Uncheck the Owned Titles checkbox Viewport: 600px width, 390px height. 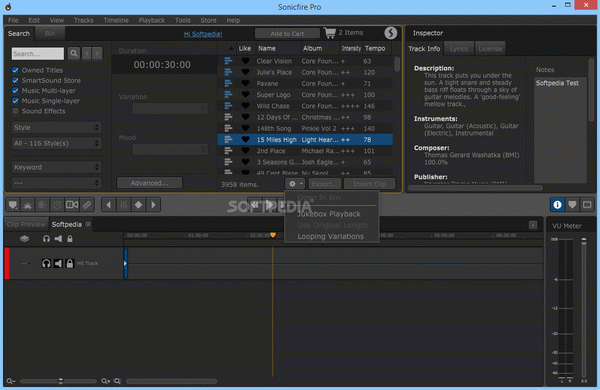click(x=15, y=70)
